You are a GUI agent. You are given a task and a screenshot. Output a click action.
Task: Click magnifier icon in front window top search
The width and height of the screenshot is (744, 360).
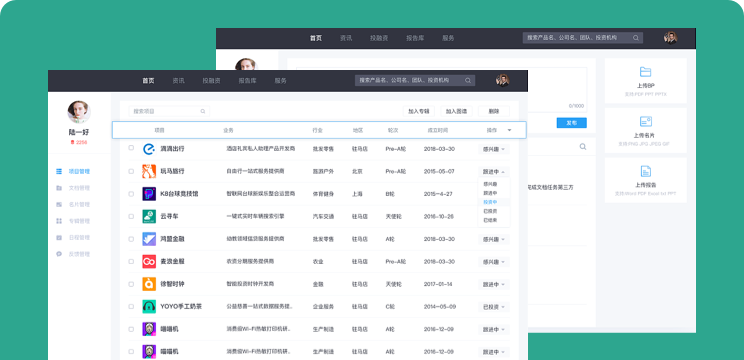(468, 81)
